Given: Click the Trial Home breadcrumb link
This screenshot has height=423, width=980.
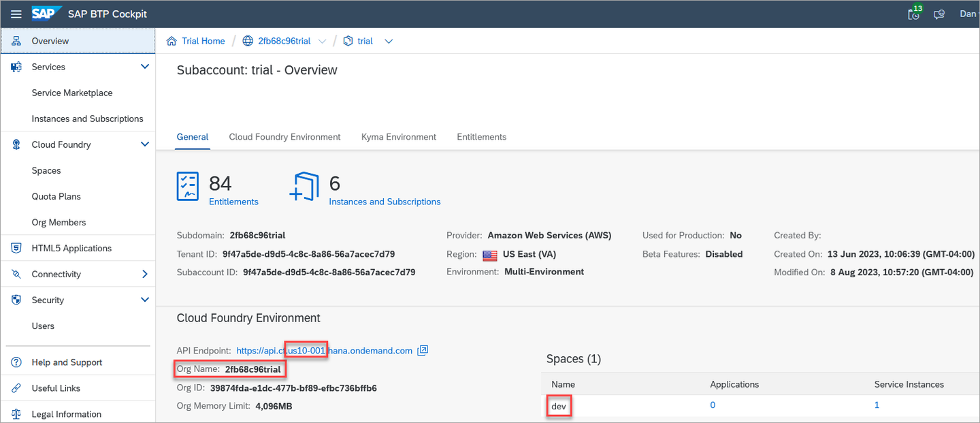Looking at the screenshot, I should (203, 41).
